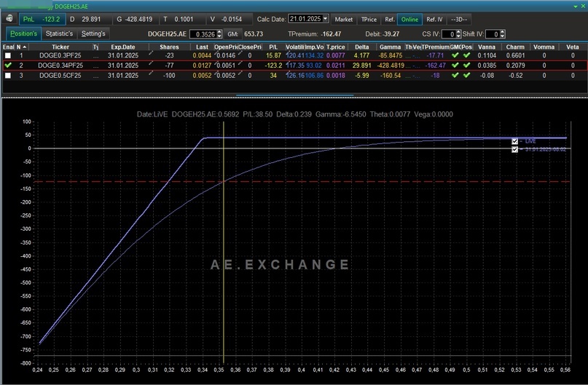
Task: Click the edit pencil before ClosePrice in DOGE0.5CF25 row
Action: coord(240,74)
